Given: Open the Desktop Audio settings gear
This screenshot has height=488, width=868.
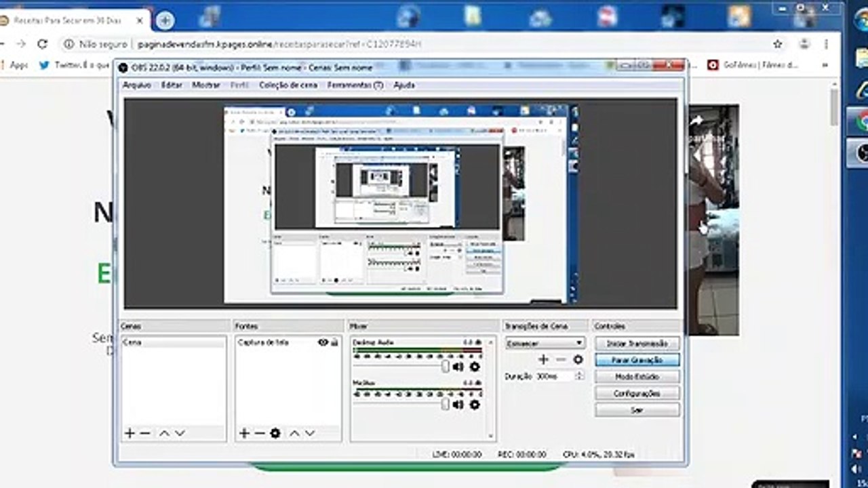Looking at the screenshot, I should pyautogui.click(x=475, y=367).
